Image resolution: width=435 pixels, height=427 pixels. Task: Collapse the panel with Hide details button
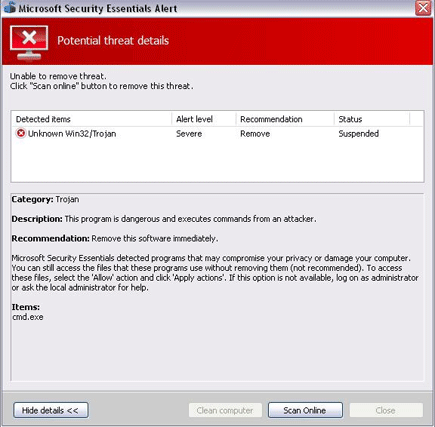coord(51,410)
